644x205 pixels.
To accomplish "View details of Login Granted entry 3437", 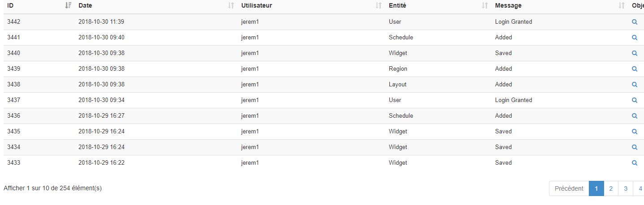I will 635,100.
